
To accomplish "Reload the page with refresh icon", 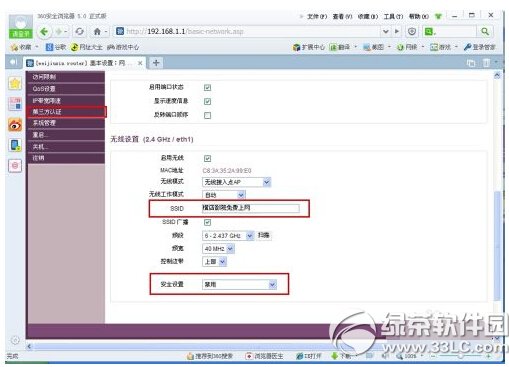I will click(x=79, y=32).
